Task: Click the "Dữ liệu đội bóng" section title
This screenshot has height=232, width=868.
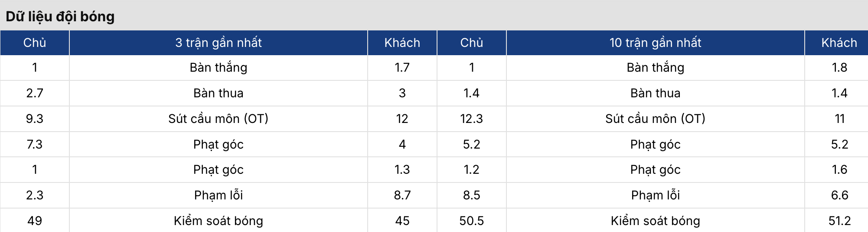Action: click(60, 17)
